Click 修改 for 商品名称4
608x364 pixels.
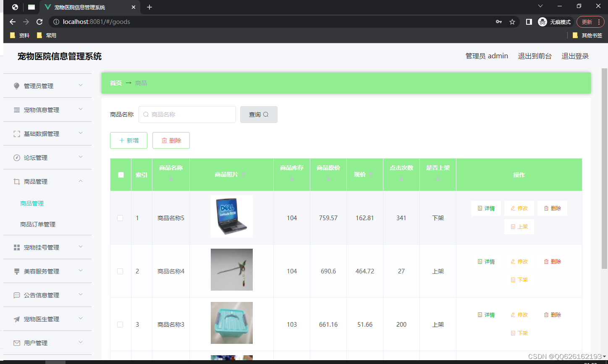click(x=519, y=262)
